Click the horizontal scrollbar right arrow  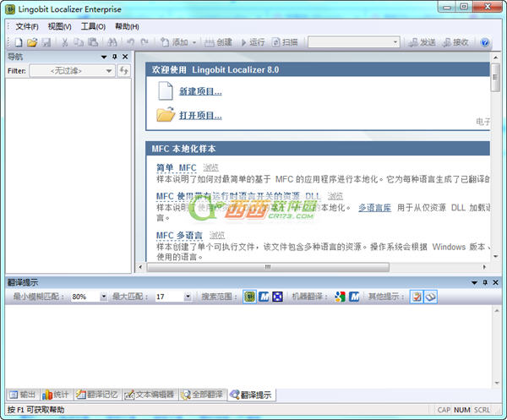point(484,267)
